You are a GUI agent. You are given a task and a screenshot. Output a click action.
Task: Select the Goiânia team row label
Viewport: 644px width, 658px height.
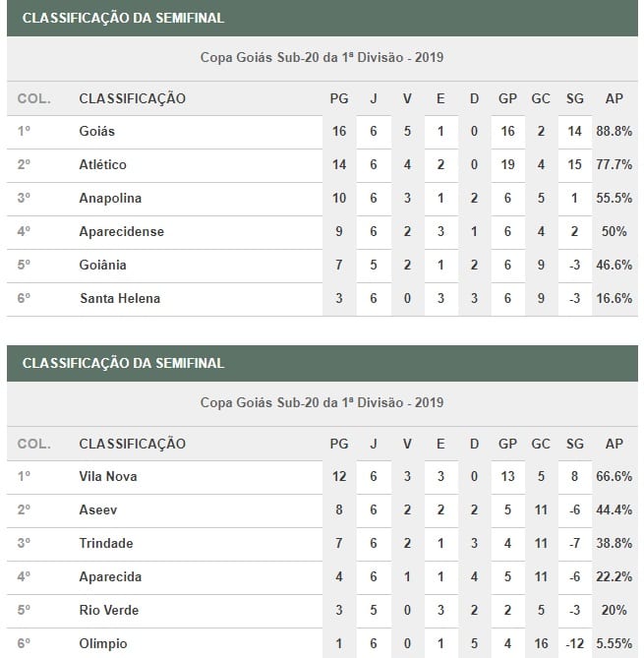pyautogui.click(x=102, y=265)
